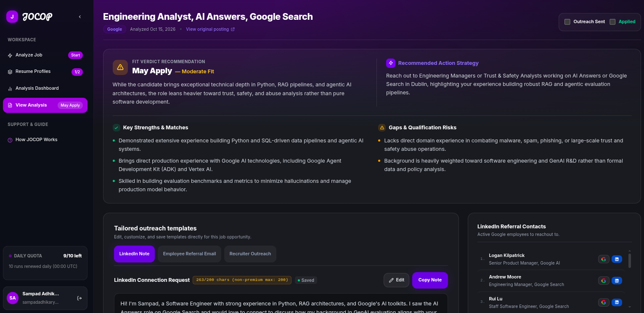644x313 pixels.
Task: Click the pencil icon in Edit button
Action: [x=392, y=280]
